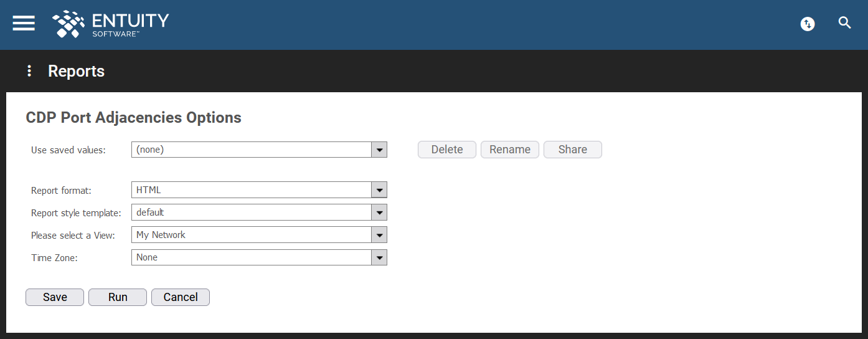Expand the Report style template dropdown arrow
This screenshot has height=339, width=868.
(x=379, y=212)
